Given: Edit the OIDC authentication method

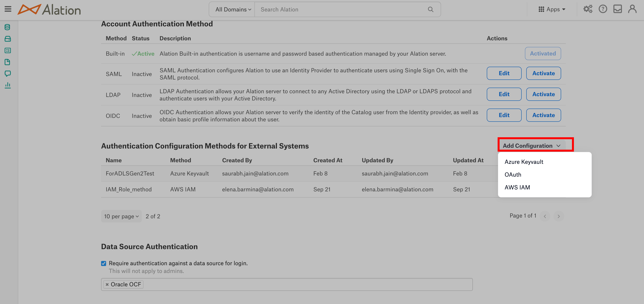Looking at the screenshot, I should [504, 115].
